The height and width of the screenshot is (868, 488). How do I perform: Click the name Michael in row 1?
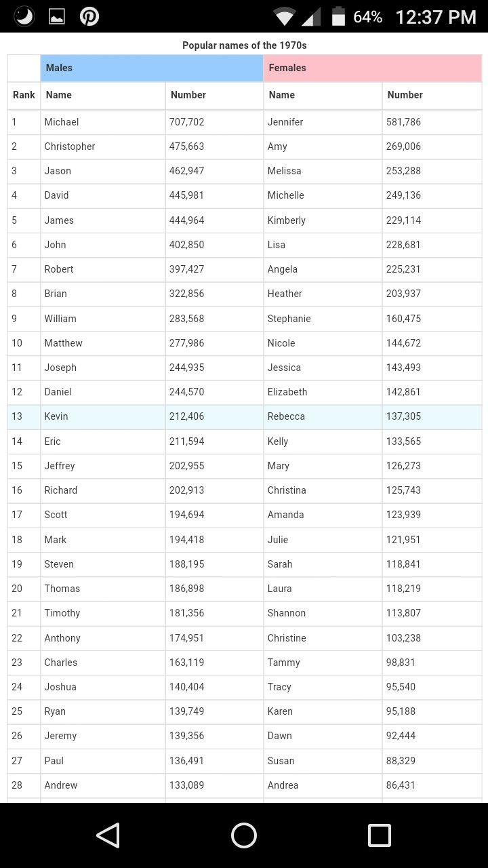(x=62, y=122)
